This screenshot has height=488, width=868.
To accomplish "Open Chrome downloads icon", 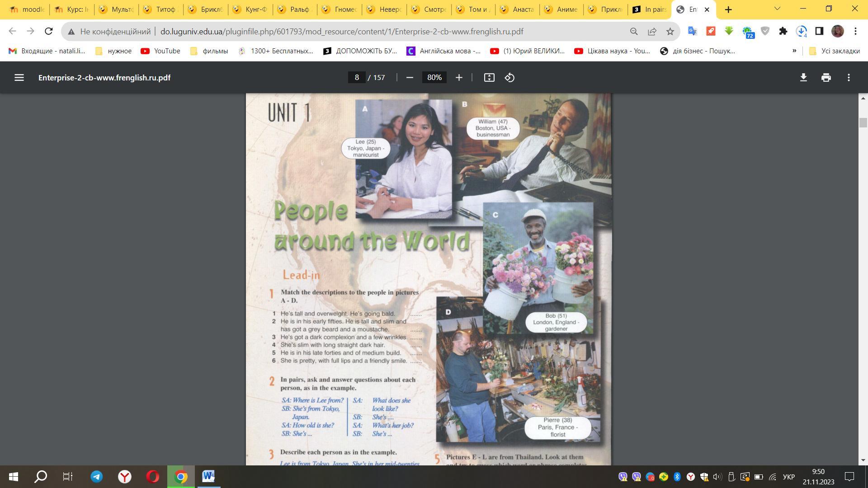I will tap(802, 31).
